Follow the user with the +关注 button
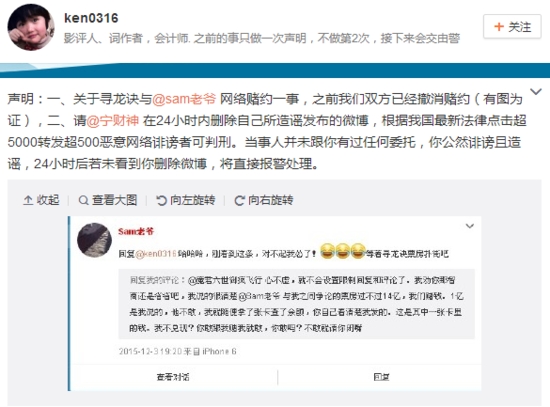The height and width of the screenshot is (407, 550). 512,26
